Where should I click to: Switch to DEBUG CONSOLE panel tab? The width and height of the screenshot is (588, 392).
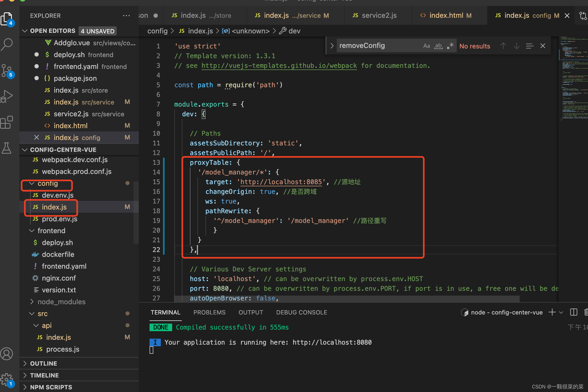click(302, 312)
